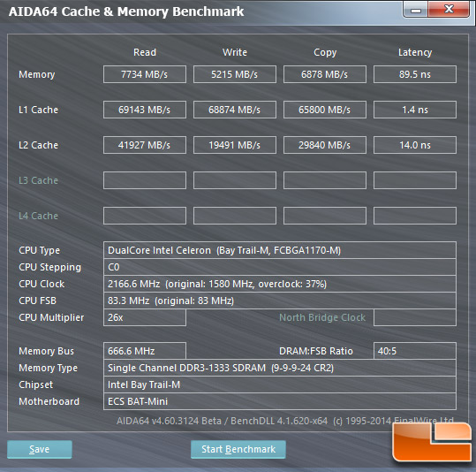Click empty North Bridge Clock field
This screenshot has width=476, height=472.
tap(415, 317)
